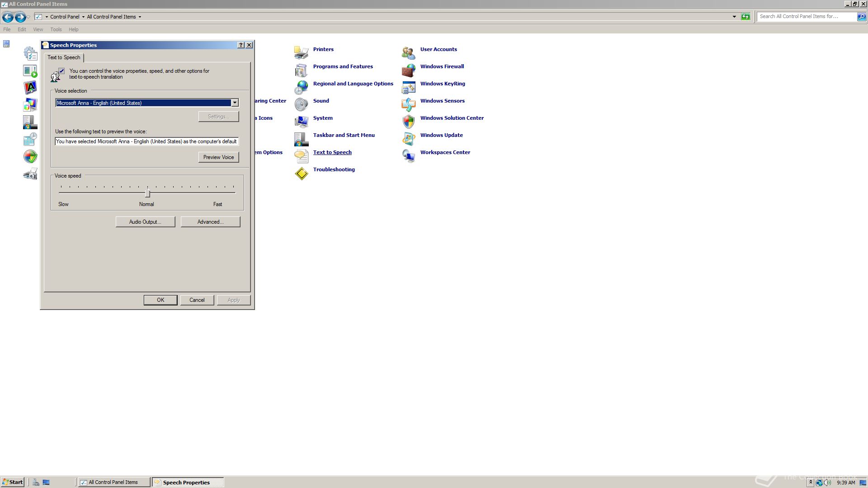Expand the All Control Panel Items breadcrumb arrow
The width and height of the screenshot is (868, 488).
pyautogui.click(x=140, y=17)
